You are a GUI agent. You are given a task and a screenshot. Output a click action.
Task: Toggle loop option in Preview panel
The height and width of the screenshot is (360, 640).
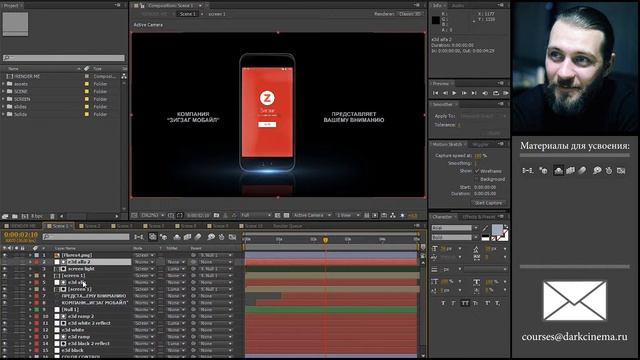[496, 93]
